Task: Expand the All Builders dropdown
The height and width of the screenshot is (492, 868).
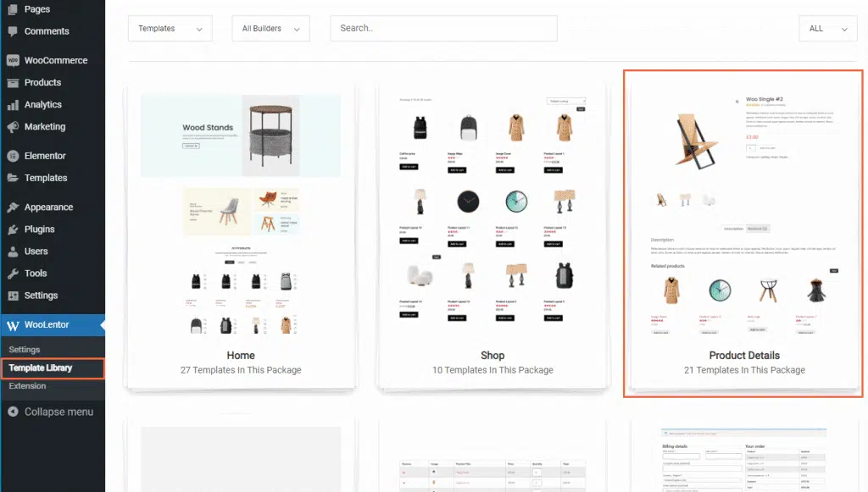Action: [x=270, y=28]
